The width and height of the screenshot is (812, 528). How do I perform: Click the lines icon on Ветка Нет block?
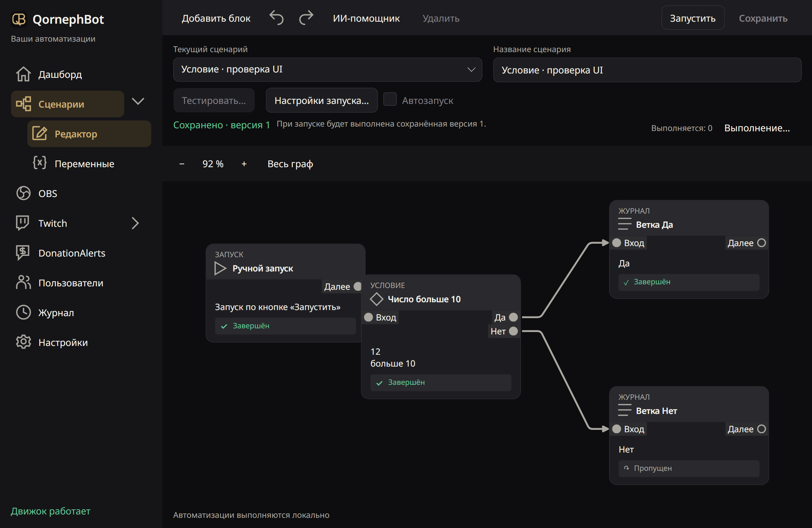tap(624, 410)
